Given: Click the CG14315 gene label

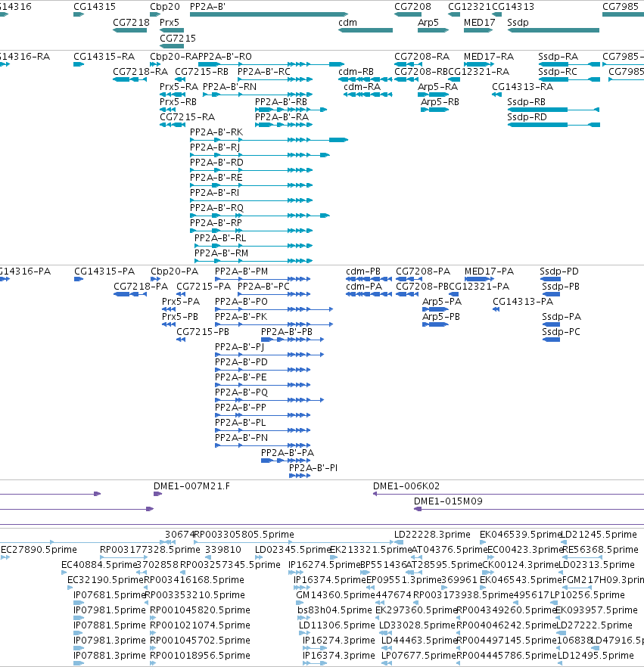Looking at the screenshot, I should coord(95,7).
